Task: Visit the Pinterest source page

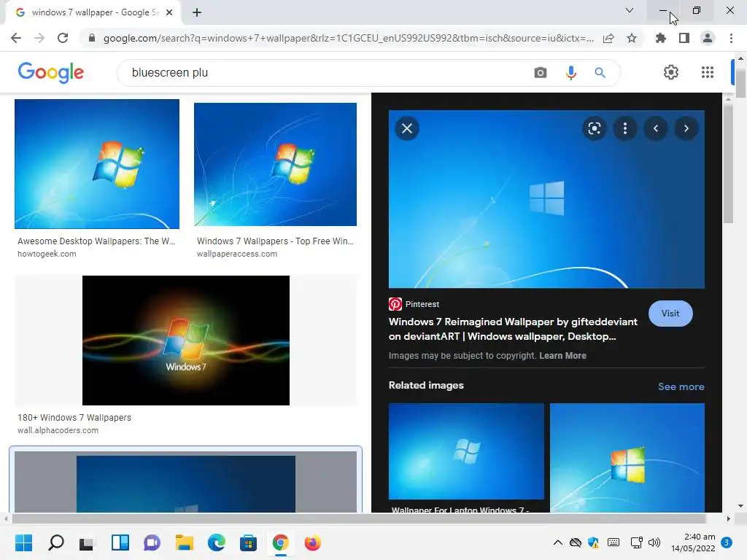Action: (670, 314)
